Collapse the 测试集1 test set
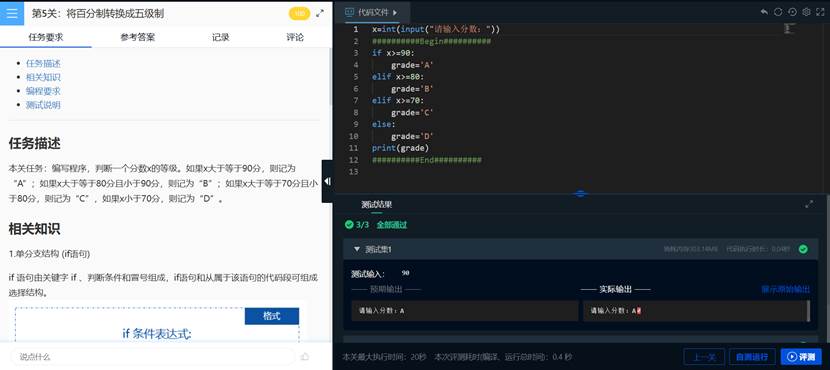The height and width of the screenshot is (370, 830). pos(356,249)
